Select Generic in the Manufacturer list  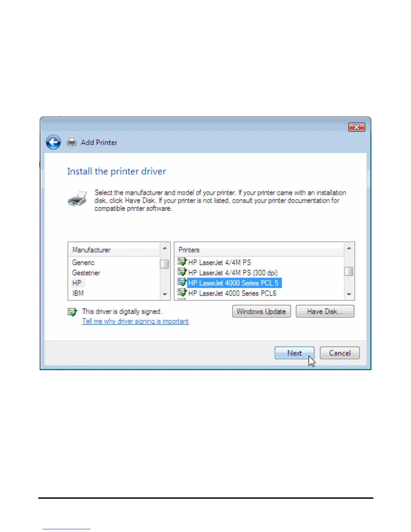pyautogui.click(x=83, y=263)
